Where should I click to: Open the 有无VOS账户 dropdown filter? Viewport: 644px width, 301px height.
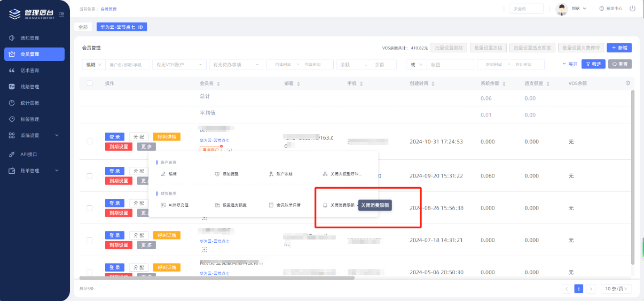tap(179, 65)
